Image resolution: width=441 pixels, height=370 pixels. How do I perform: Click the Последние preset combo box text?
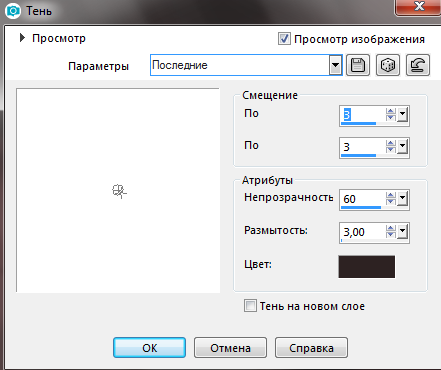(x=180, y=65)
